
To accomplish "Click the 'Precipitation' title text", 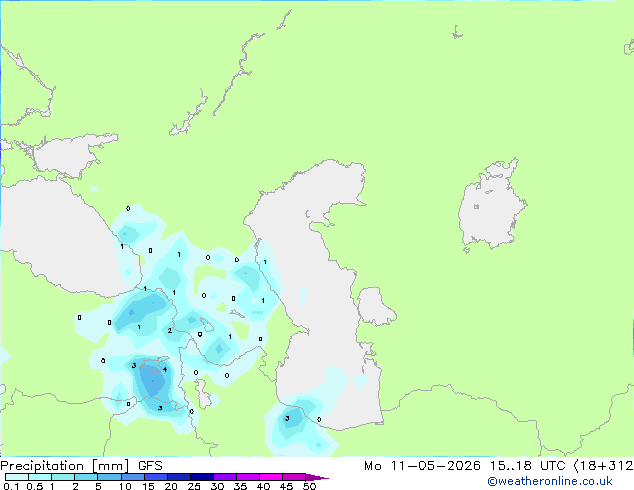I will 42,466.
